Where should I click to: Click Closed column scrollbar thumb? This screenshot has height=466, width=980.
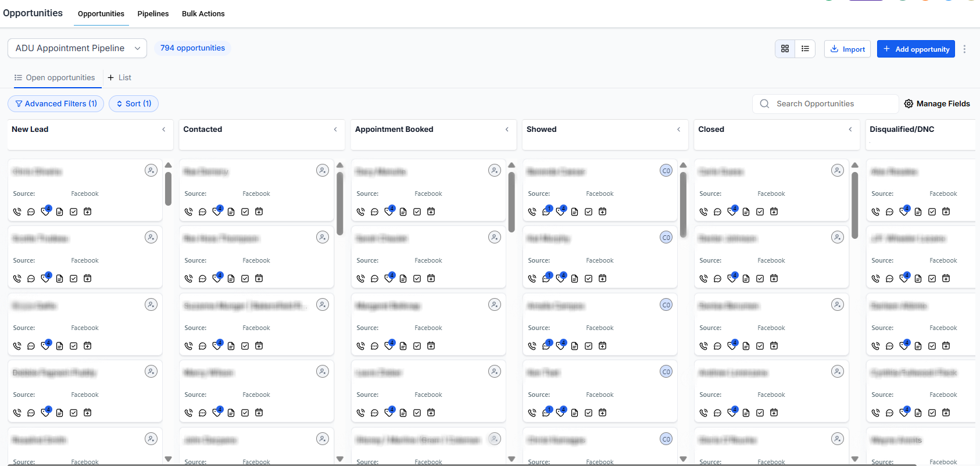click(855, 205)
